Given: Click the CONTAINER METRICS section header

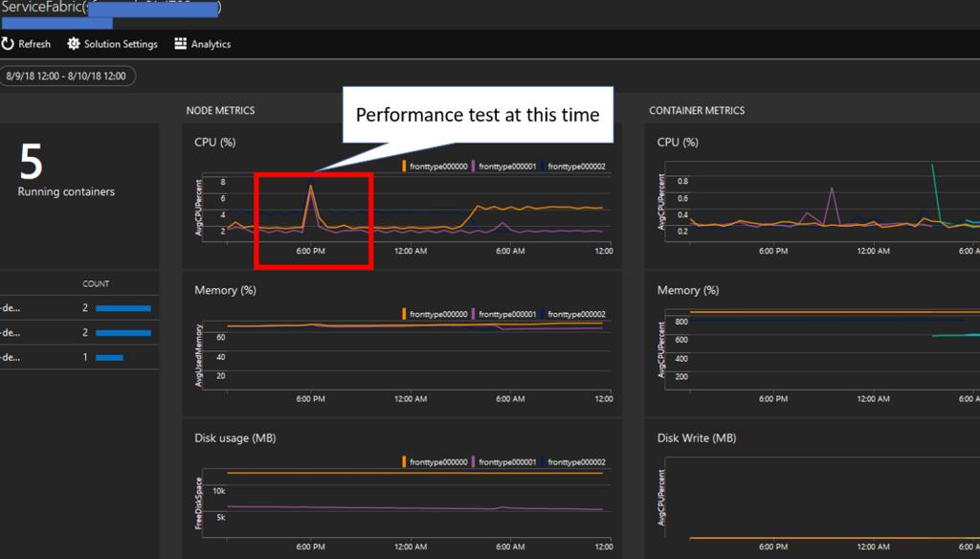Looking at the screenshot, I should tap(697, 111).
